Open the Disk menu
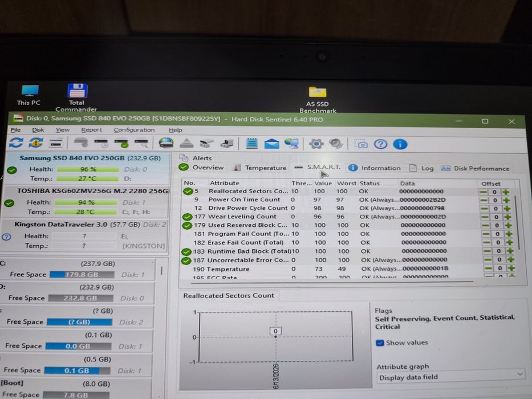Viewport: 532px width, 399px height. 38,130
